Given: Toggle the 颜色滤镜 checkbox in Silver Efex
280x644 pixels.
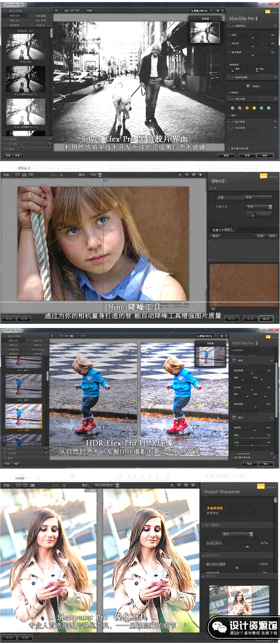Looking at the screenshot, I should tap(232, 99).
